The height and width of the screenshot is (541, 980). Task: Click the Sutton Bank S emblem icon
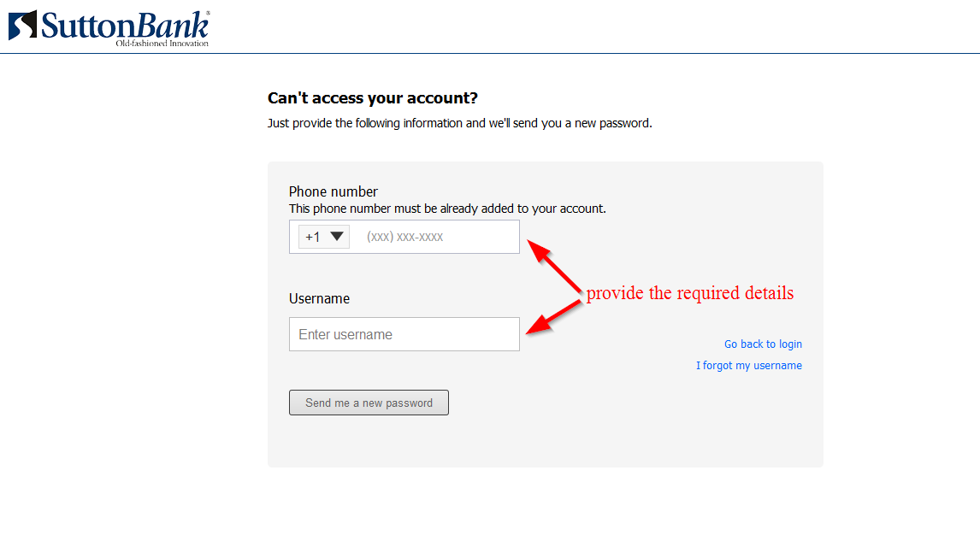[x=22, y=25]
